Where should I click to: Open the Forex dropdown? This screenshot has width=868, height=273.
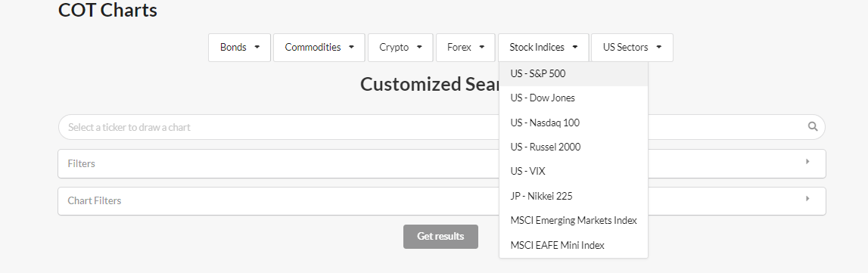click(x=465, y=48)
